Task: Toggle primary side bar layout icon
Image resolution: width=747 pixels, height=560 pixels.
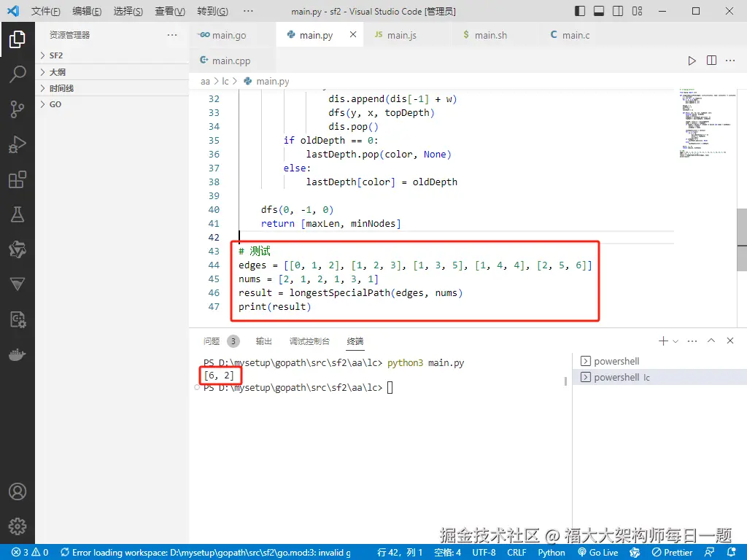Action: [580, 11]
